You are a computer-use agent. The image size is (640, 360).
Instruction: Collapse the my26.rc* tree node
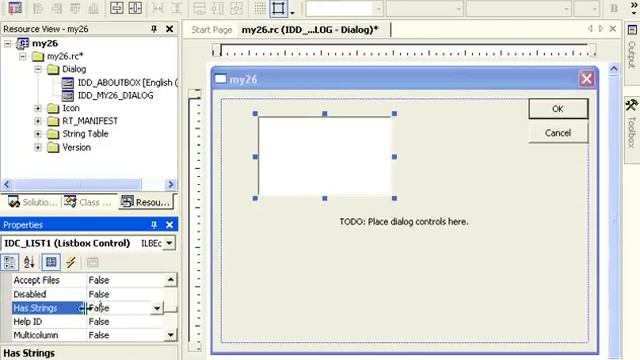[x=23, y=56]
